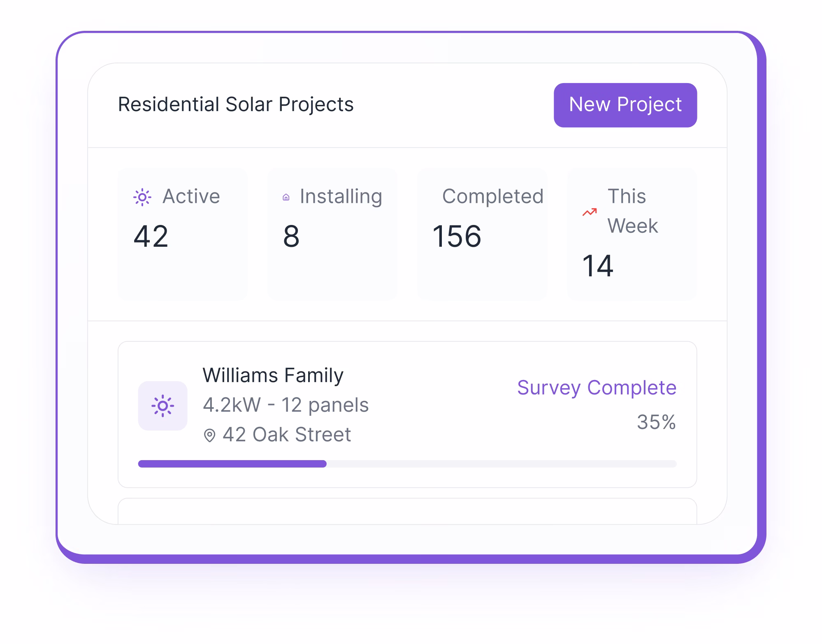The image size is (822, 644).
Task: Open the Survey Complete status link
Action: coord(597,387)
